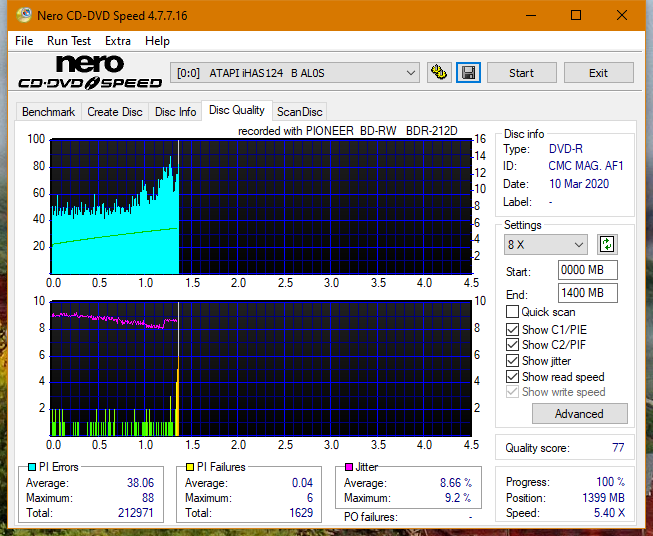Maximize the Nero CD-DVD Speed window
Screen dimensions: 653x536
[576, 15]
